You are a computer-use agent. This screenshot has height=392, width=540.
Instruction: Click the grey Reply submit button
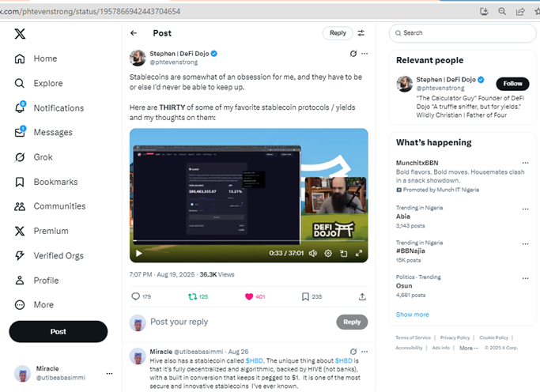[352, 322]
